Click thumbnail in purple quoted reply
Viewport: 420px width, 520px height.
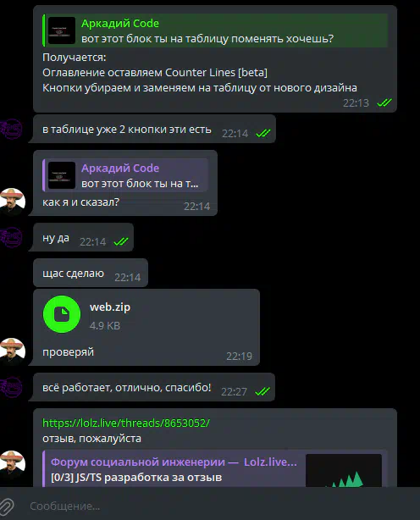tap(62, 175)
